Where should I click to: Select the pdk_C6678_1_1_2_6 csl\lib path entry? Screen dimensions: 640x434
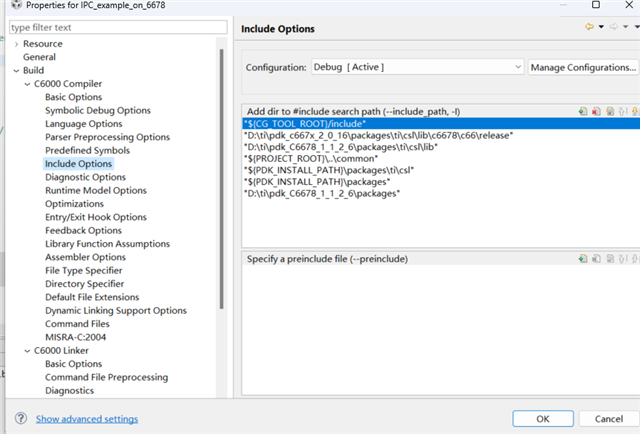click(x=441, y=147)
